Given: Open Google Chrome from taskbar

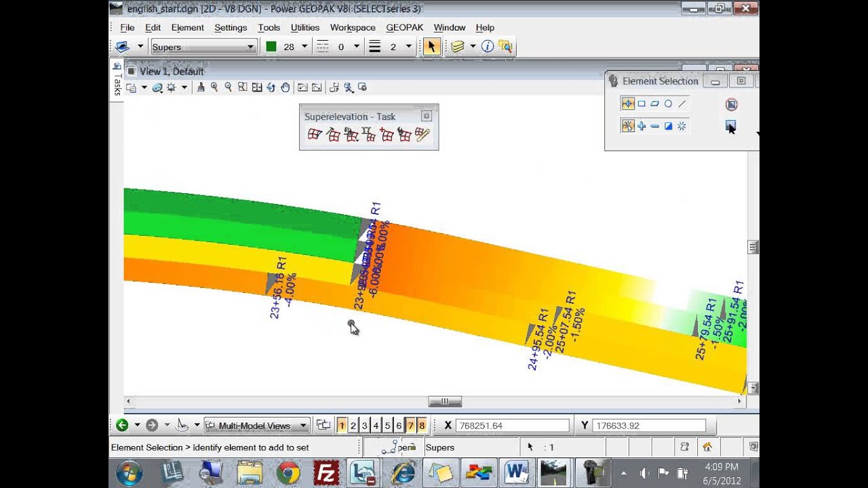Looking at the screenshot, I should pos(288,472).
